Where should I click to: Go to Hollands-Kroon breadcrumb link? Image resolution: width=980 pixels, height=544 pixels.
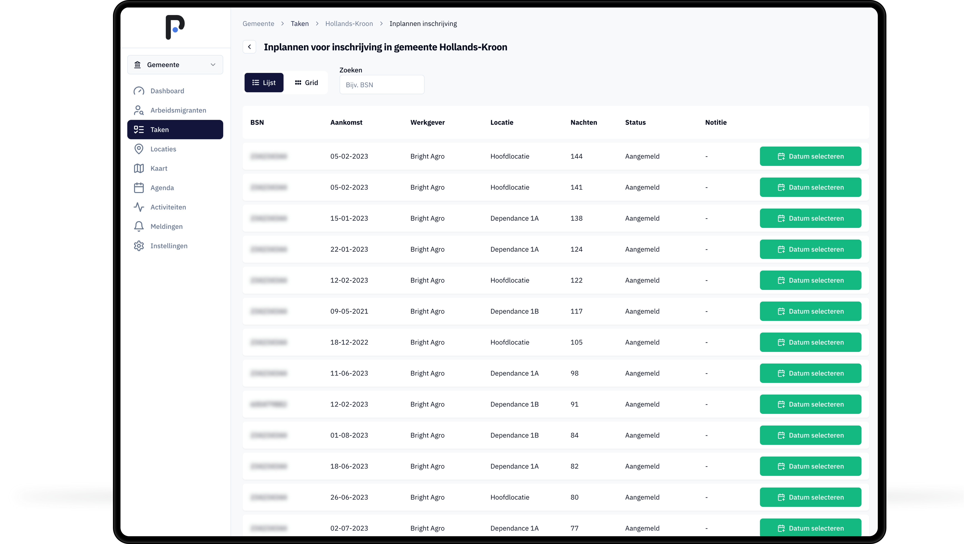point(349,24)
